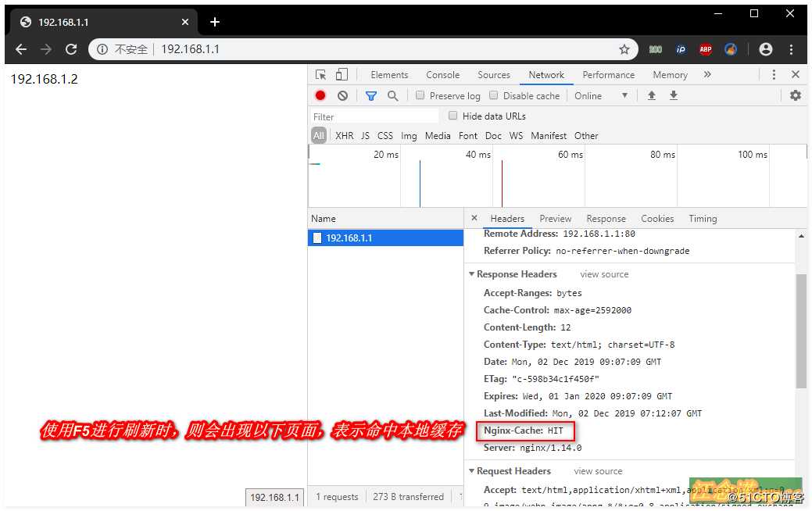Switch to Console tab
The height and width of the screenshot is (511, 812).
click(x=443, y=75)
